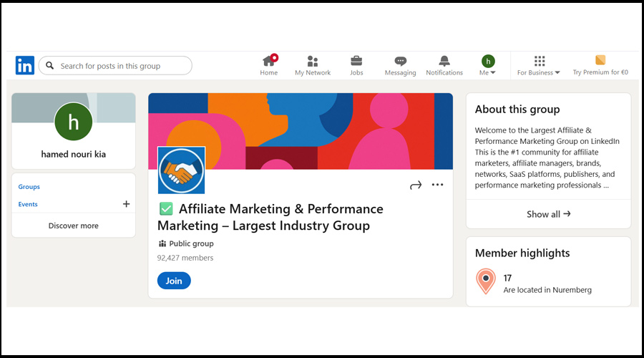Open the Events link in sidebar
644x358 pixels.
pyautogui.click(x=27, y=204)
